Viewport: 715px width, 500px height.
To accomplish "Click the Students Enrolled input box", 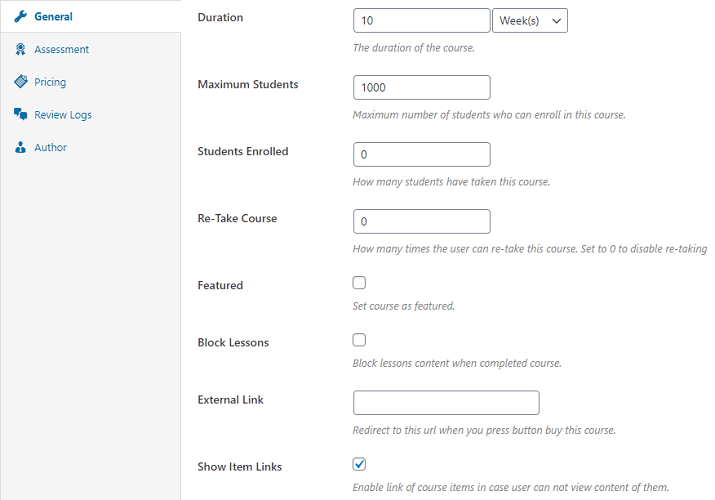I will pos(421,154).
